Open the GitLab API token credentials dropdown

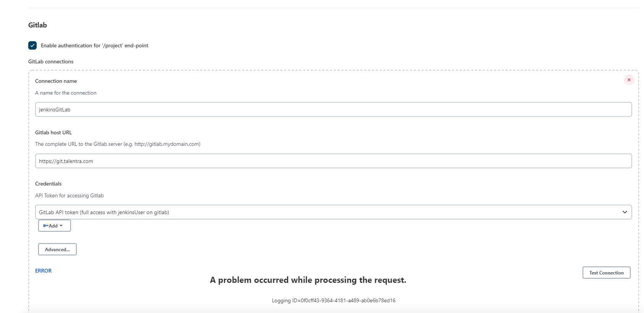(x=333, y=212)
